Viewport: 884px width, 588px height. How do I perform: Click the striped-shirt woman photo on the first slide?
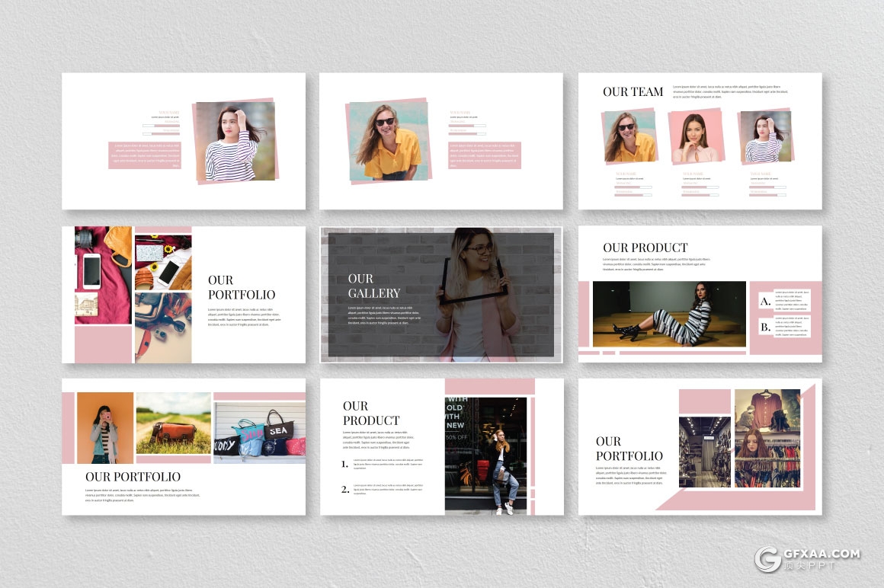click(x=235, y=142)
